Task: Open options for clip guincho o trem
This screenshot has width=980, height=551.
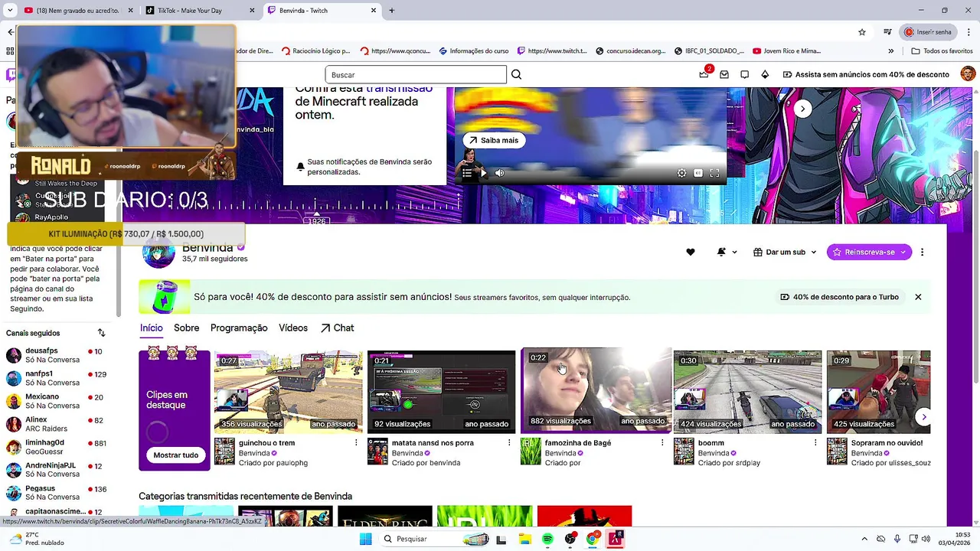Action: [x=356, y=443]
